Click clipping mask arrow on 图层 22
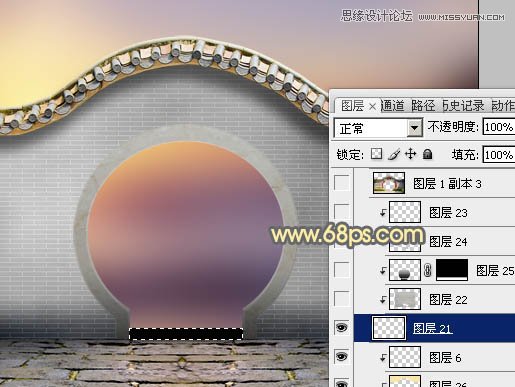 point(383,299)
